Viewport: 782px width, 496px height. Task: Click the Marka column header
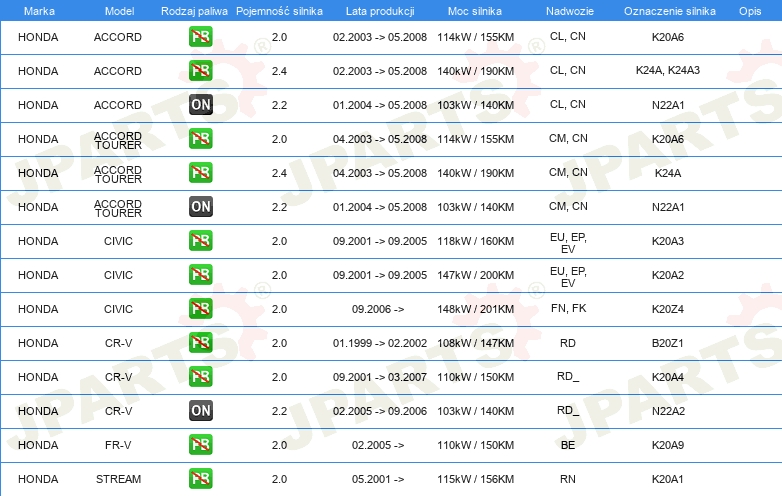38,10
